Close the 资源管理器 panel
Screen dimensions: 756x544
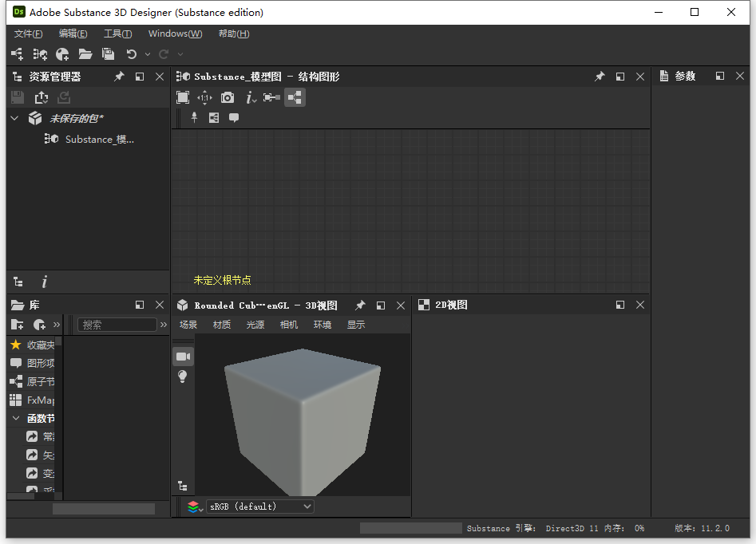coord(160,77)
